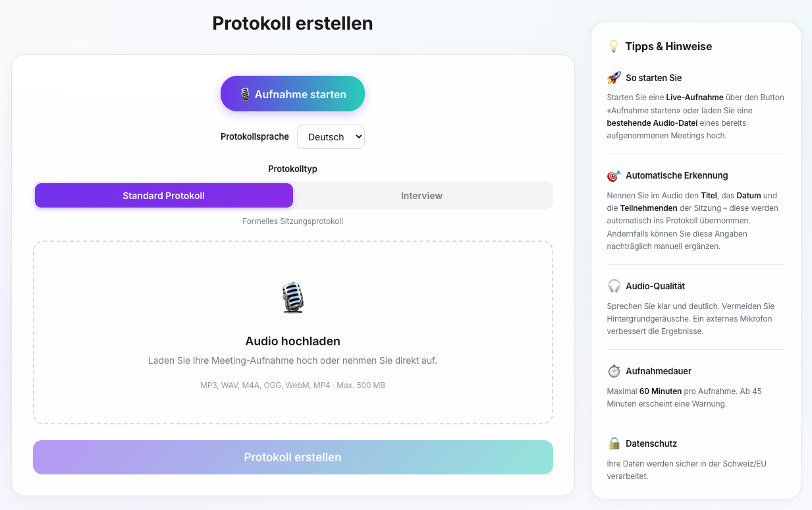
Task: Click the Protokoll erstellen submit button
Action: (293, 457)
